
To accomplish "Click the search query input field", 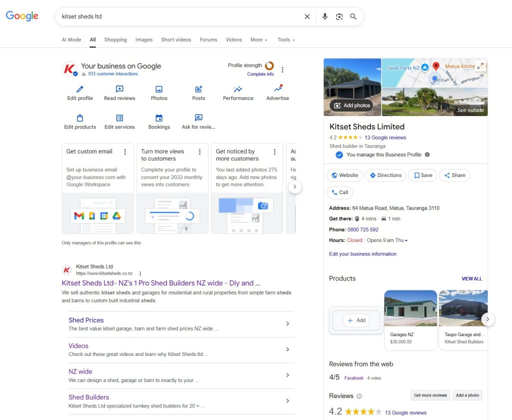I will tap(179, 16).
